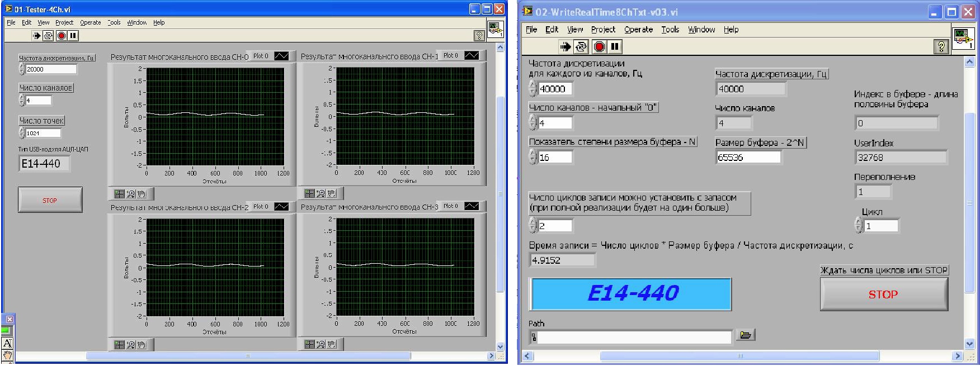980x366 pixels.
Task: Click stepper on channel count 4 in Tester
Action: point(22,100)
